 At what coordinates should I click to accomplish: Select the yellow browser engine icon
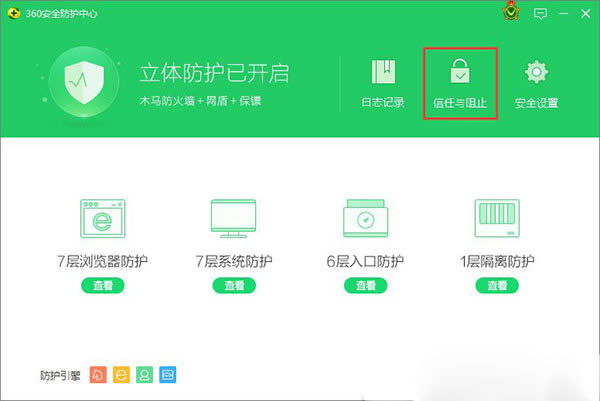coord(120,376)
